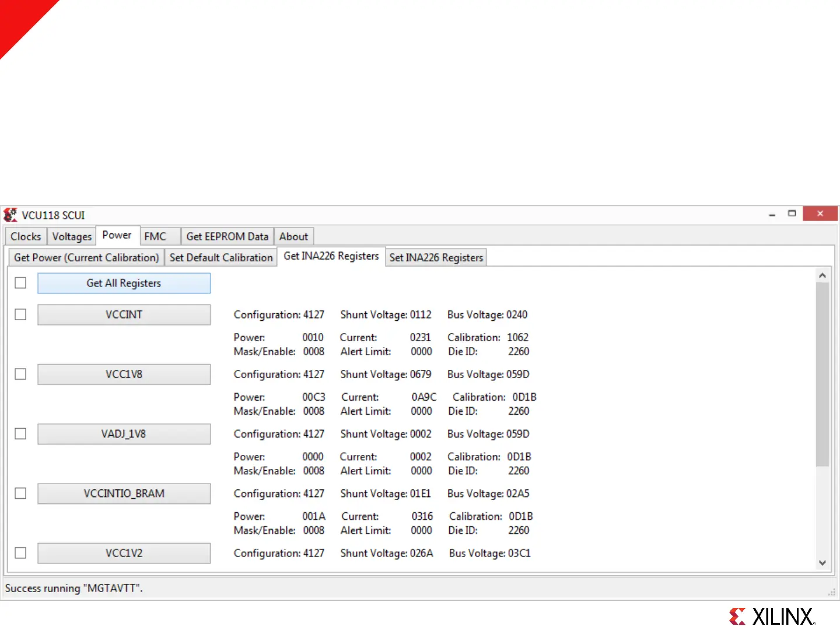Click the VCC1V8 Calibration value 0D1B
The height and width of the screenshot is (630, 840).
[x=524, y=397]
